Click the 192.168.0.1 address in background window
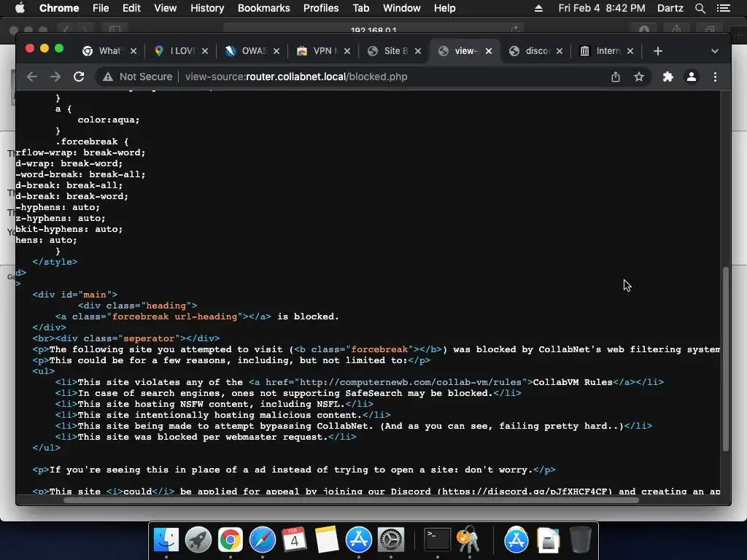The image size is (747, 560). tap(373, 29)
